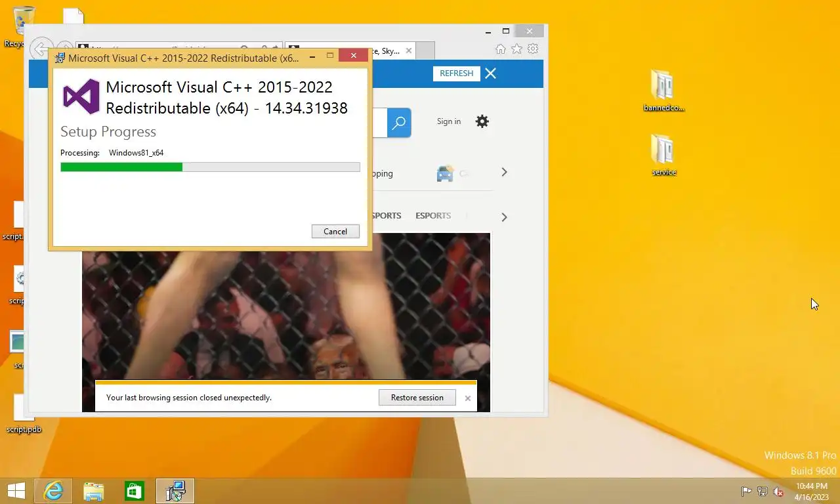Open the network icon in system tray
Image resolution: width=840 pixels, height=504 pixels.
coord(763,492)
